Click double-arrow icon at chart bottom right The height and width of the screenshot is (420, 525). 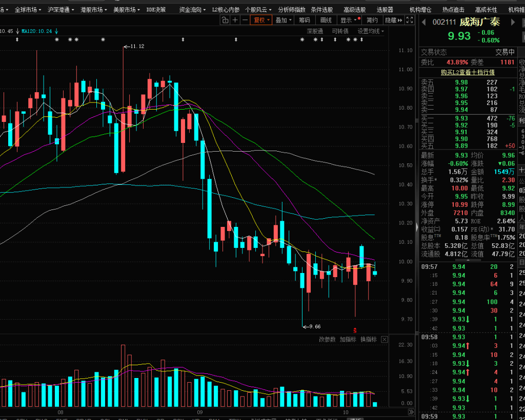[411, 412]
